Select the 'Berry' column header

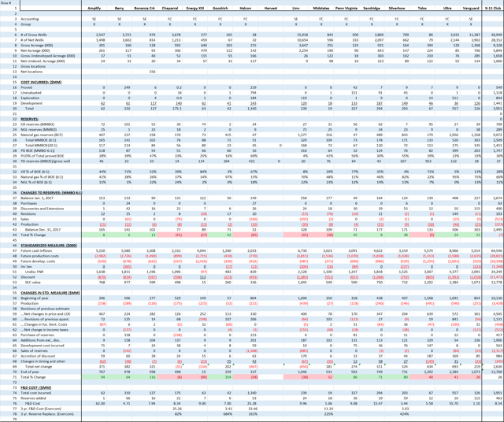tap(119, 9)
